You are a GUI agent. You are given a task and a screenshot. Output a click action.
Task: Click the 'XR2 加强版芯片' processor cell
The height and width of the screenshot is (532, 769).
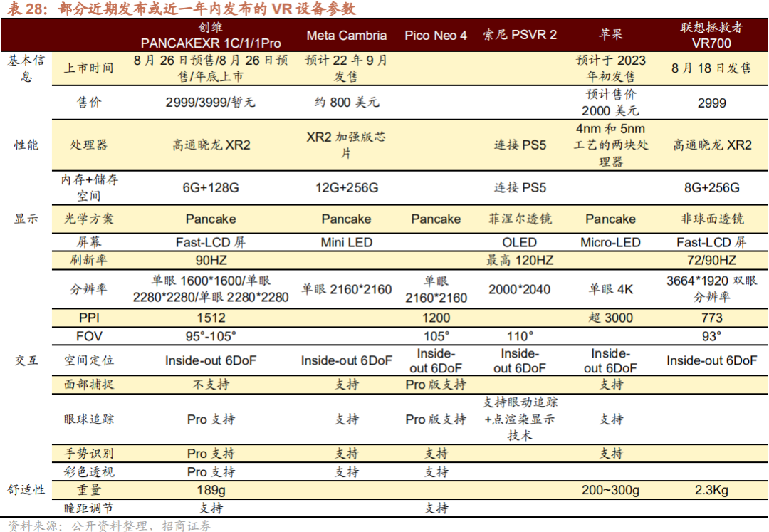(346, 145)
